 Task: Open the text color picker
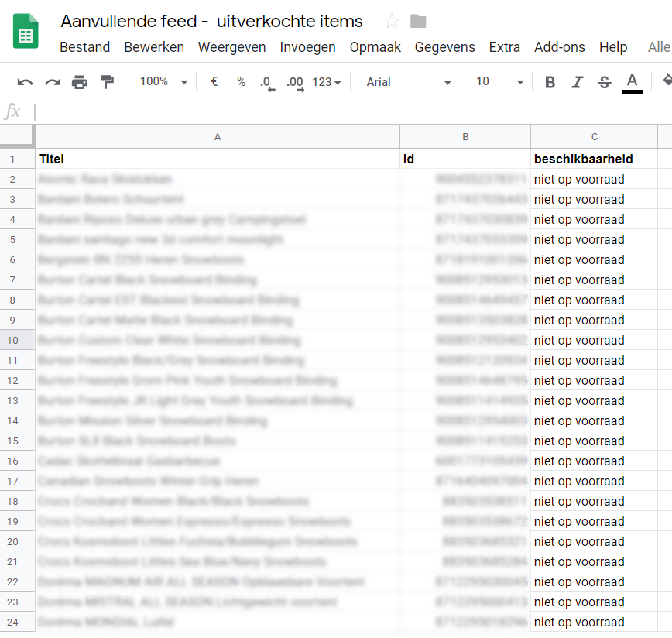point(633,83)
